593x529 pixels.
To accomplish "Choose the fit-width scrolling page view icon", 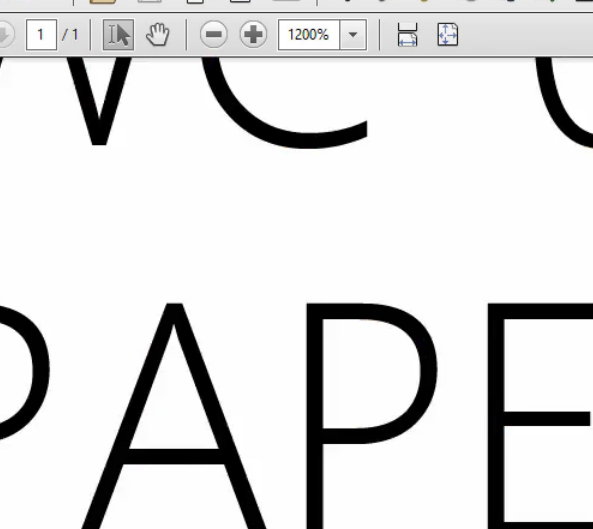I will pyautogui.click(x=408, y=35).
